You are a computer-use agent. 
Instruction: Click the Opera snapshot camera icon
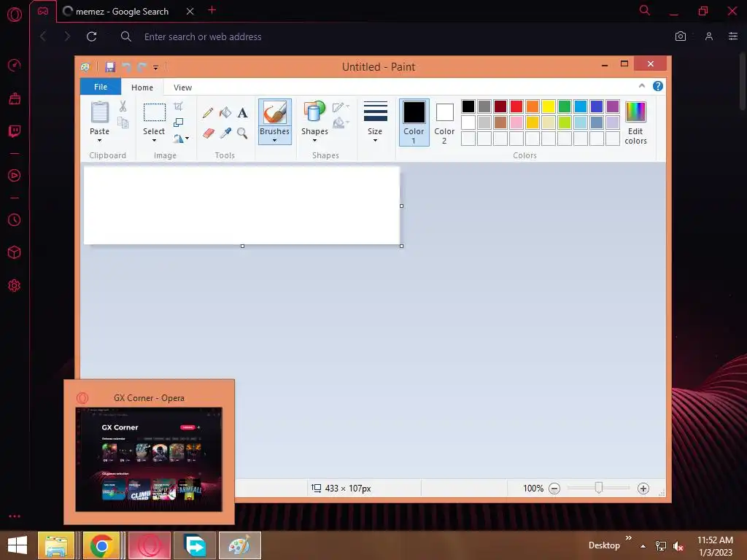681,36
